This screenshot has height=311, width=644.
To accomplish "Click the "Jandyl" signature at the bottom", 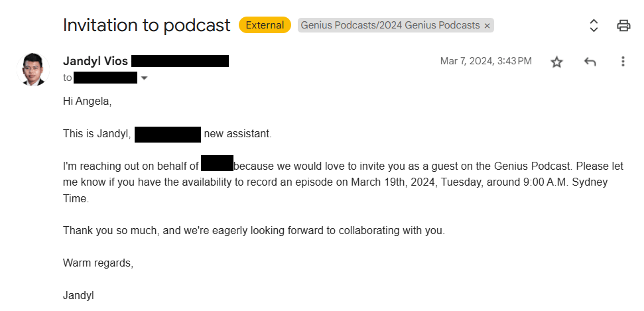I will coord(78,294).
